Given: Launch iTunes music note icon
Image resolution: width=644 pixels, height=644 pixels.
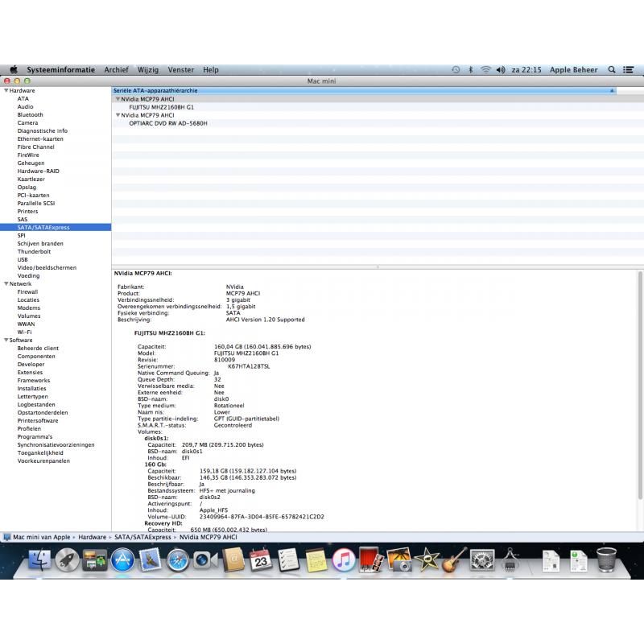Looking at the screenshot, I should pos(344,560).
